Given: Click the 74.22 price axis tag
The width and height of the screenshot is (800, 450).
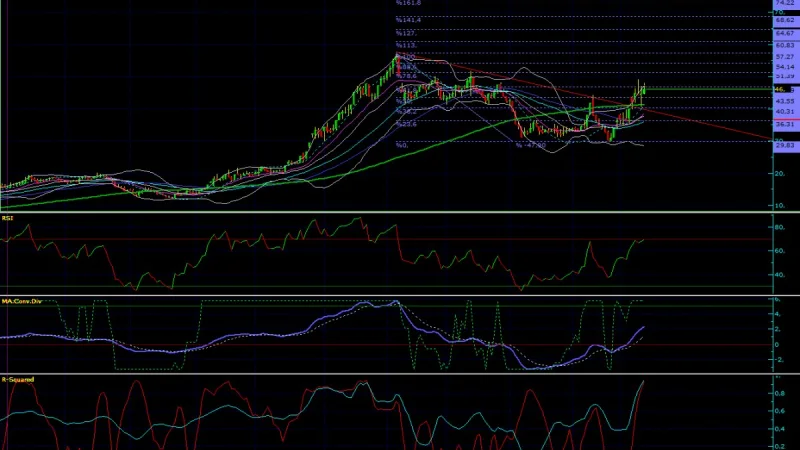Looking at the screenshot, I should [x=787, y=3].
